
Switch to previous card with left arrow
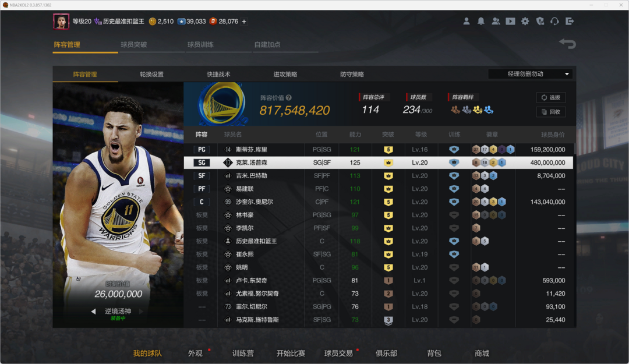tap(93, 312)
